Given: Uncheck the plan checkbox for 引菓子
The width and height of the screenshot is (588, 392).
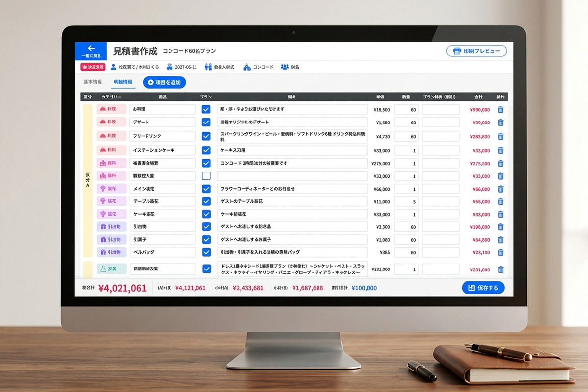Looking at the screenshot, I should (206, 240).
